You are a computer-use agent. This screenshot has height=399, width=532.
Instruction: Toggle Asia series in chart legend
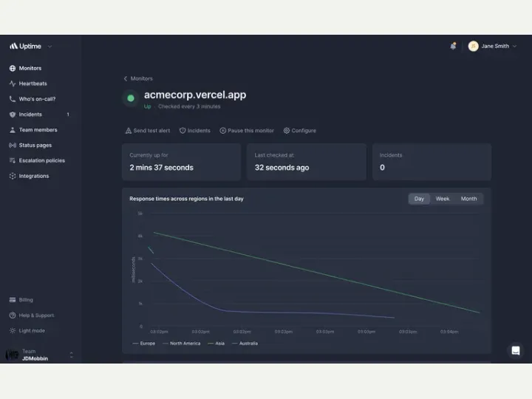click(216, 344)
